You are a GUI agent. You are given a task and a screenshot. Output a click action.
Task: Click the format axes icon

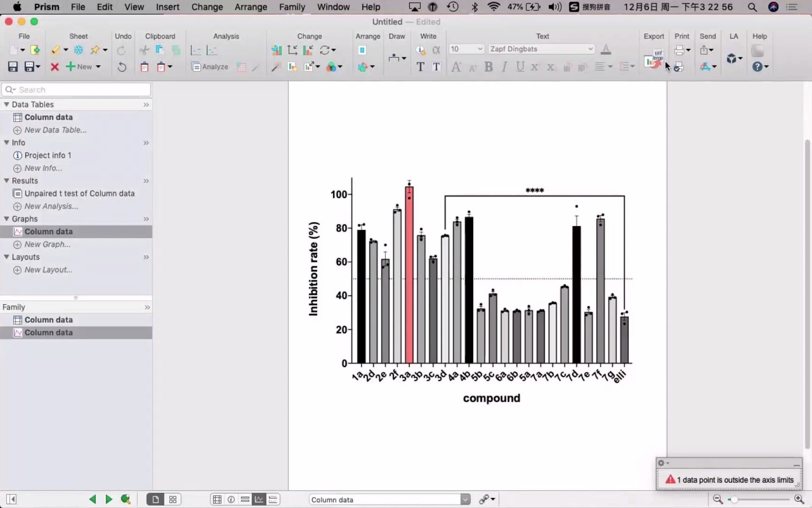pyautogui.click(x=292, y=50)
